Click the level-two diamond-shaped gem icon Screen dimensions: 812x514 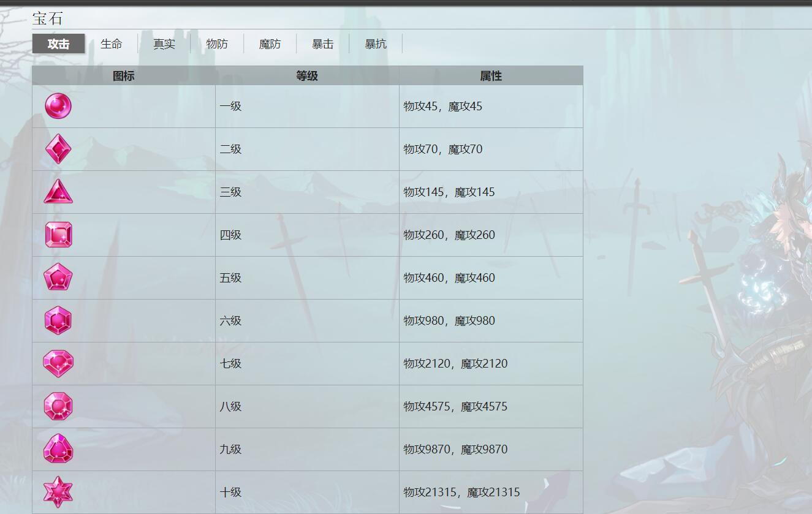click(58, 149)
